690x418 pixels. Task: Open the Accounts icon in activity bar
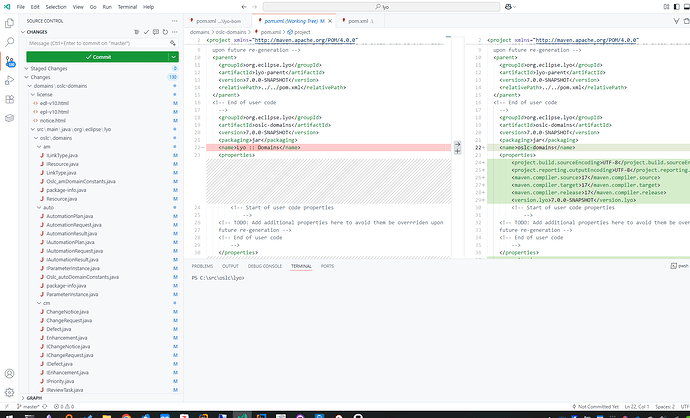pyautogui.click(x=9, y=374)
